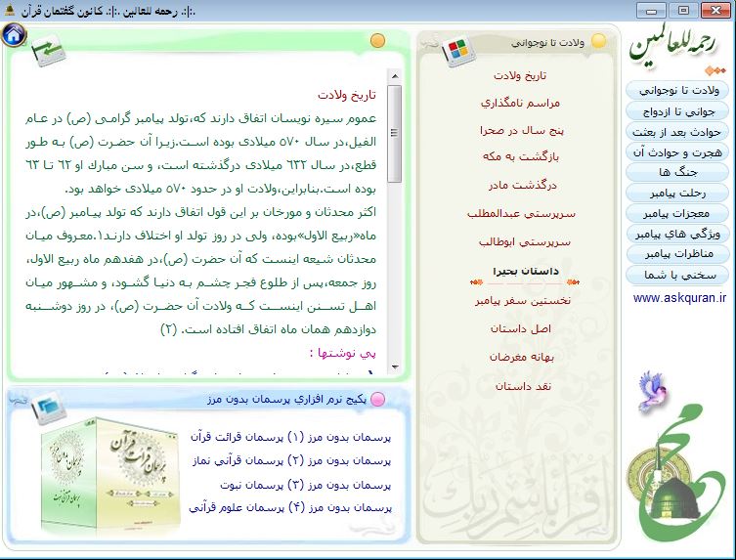Select topic درگذشت مادر
Image resolution: width=736 pixels, height=560 pixels.
[x=522, y=186]
